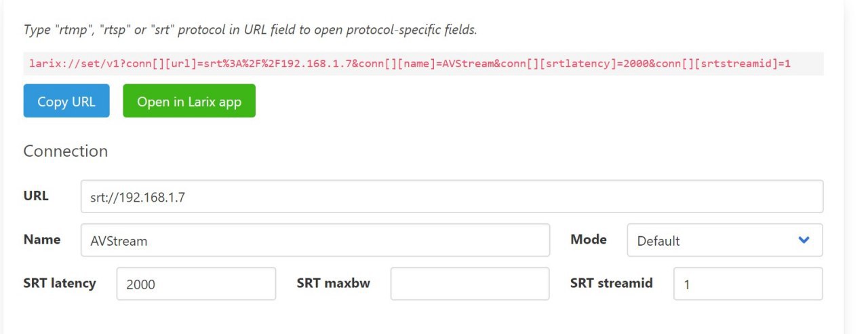Image resolution: width=868 pixels, height=334 pixels.
Task: Click the blue chevron arrow in Mode selector
Action: 804,240
